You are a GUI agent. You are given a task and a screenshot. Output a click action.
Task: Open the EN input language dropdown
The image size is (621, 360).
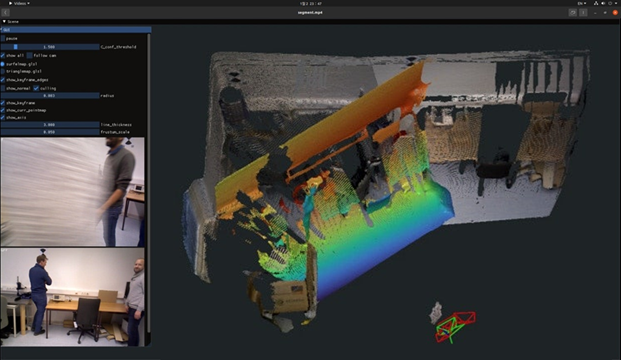click(x=581, y=3)
